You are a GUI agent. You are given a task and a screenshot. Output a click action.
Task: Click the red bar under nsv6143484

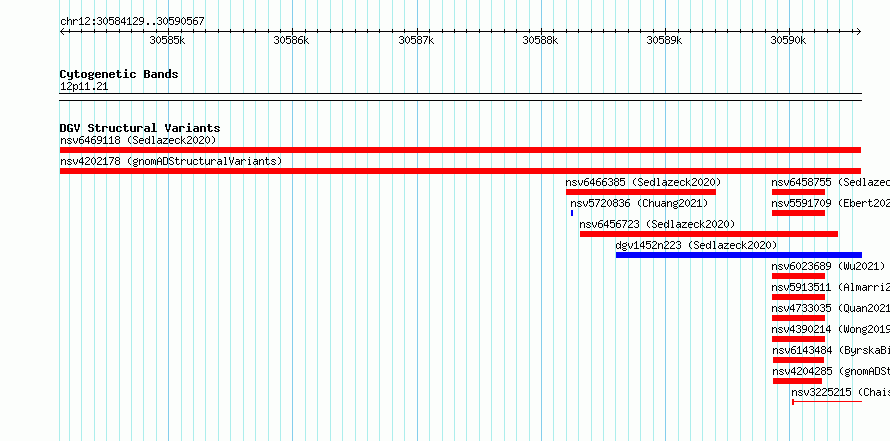[798, 360]
